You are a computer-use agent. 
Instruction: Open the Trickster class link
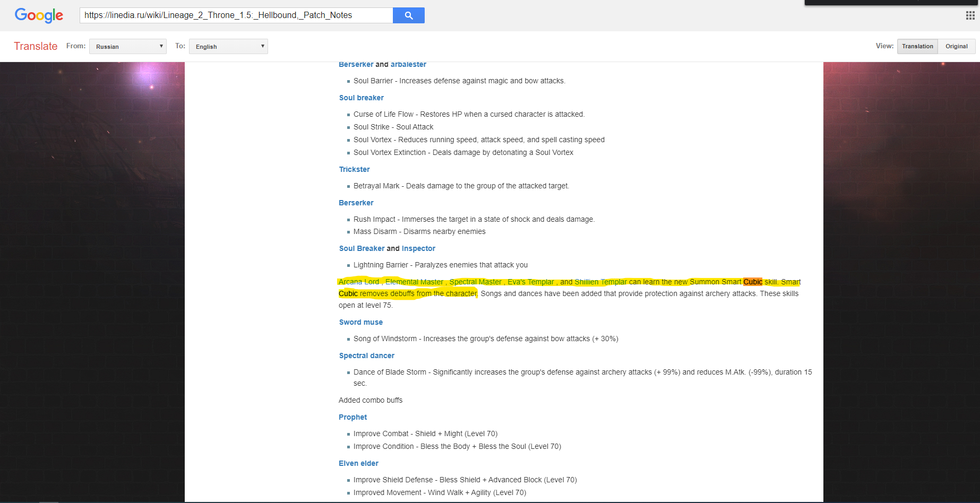[354, 169]
